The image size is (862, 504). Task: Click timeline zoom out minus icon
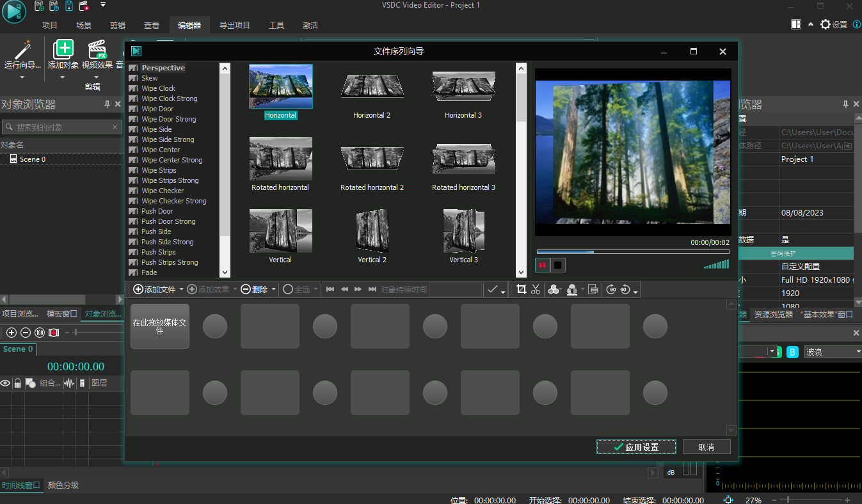point(26,333)
